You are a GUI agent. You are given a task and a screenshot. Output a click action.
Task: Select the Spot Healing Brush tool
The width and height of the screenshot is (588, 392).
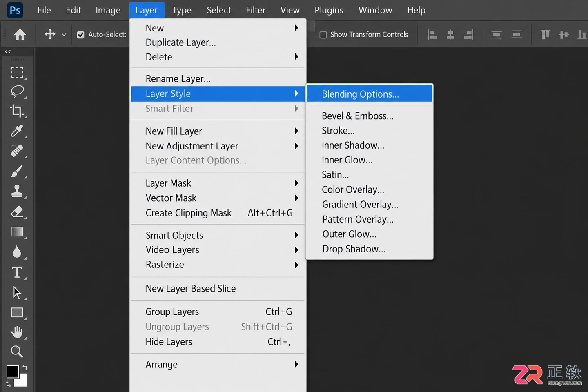(x=17, y=151)
